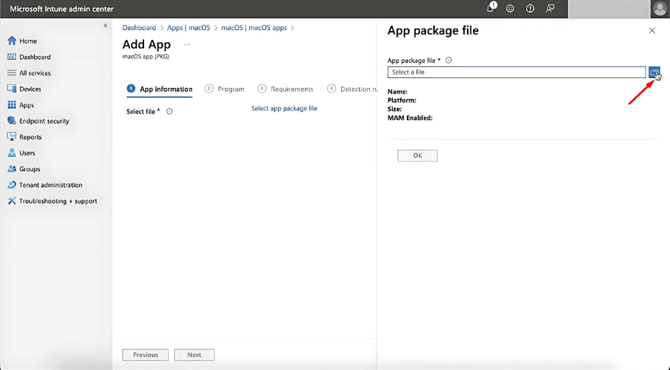The width and height of the screenshot is (670, 370).
Task: Click the Dashboard icon in sidebar
Action: pyautogui.click(x=12, y=57)
